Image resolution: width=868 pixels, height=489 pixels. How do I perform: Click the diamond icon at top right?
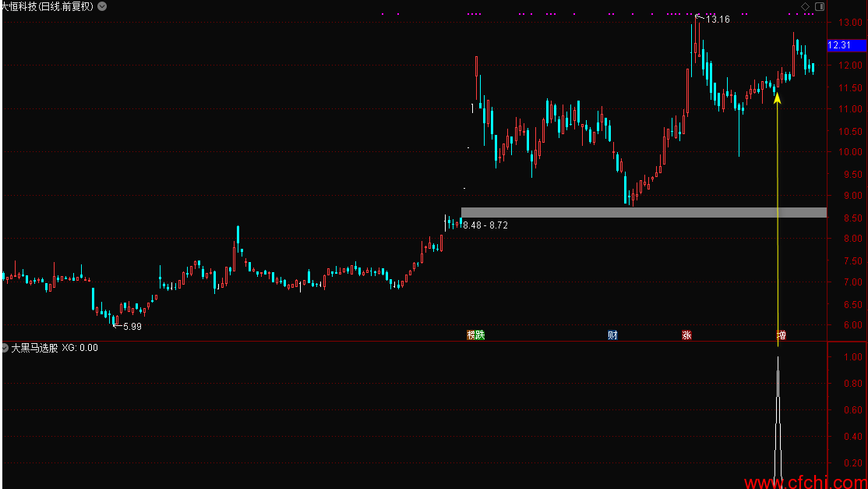[x=806, y=7]
